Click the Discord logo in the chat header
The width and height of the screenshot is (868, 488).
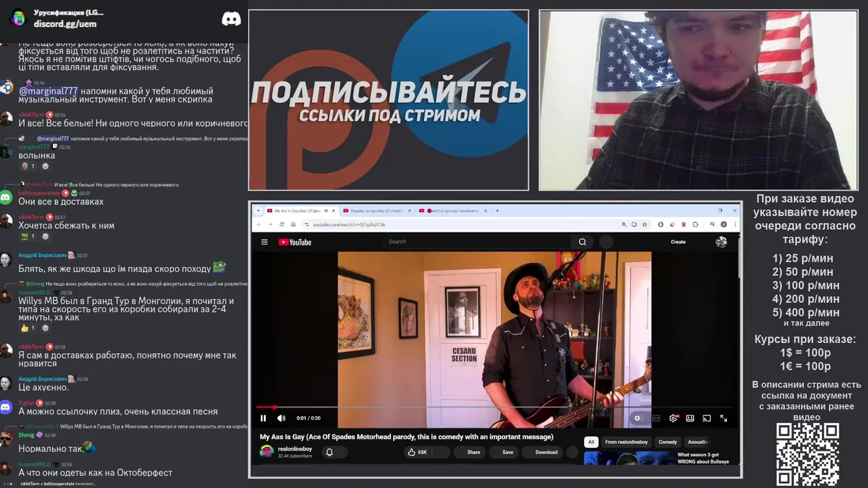[231, 19]
